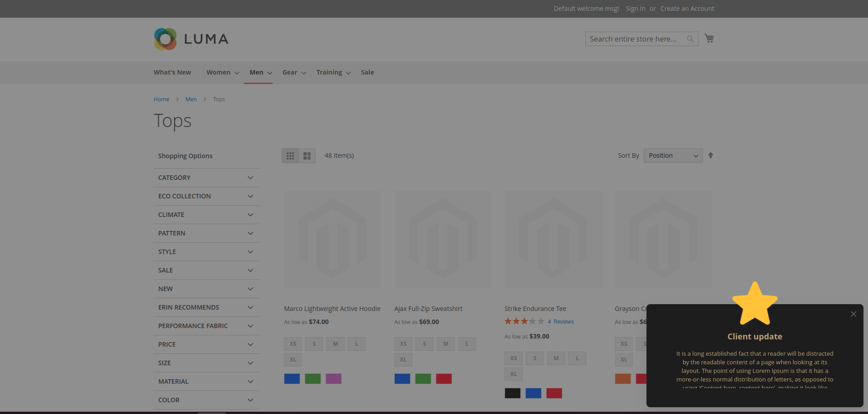Choose purple color for Marco Hoodie
Image resolution: width=868 pixels, height=414 pixels.
coord(334,379)
